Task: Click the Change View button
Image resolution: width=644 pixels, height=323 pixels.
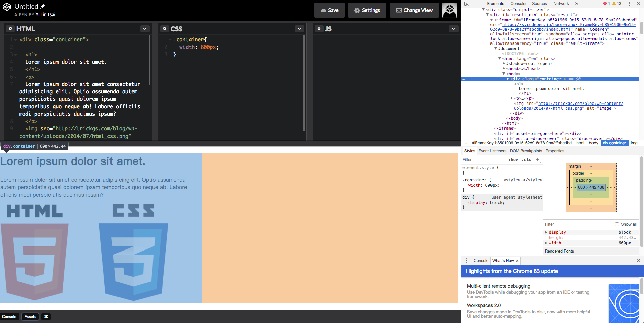Action: 414,10
